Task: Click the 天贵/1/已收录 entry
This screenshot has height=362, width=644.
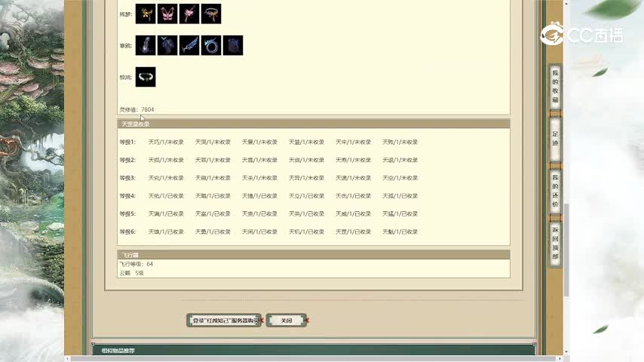Action: click(259, 214)
